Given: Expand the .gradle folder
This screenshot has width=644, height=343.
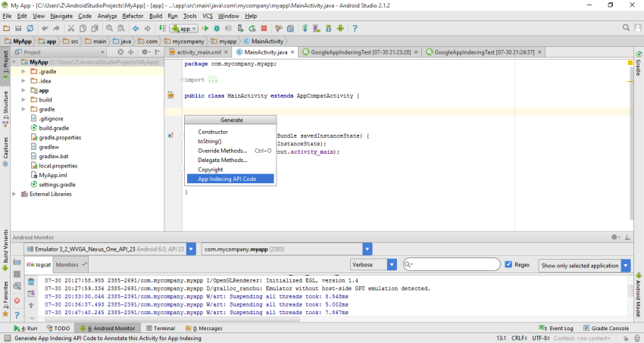Looking at the screenshot, I should [x=23, y=71].
